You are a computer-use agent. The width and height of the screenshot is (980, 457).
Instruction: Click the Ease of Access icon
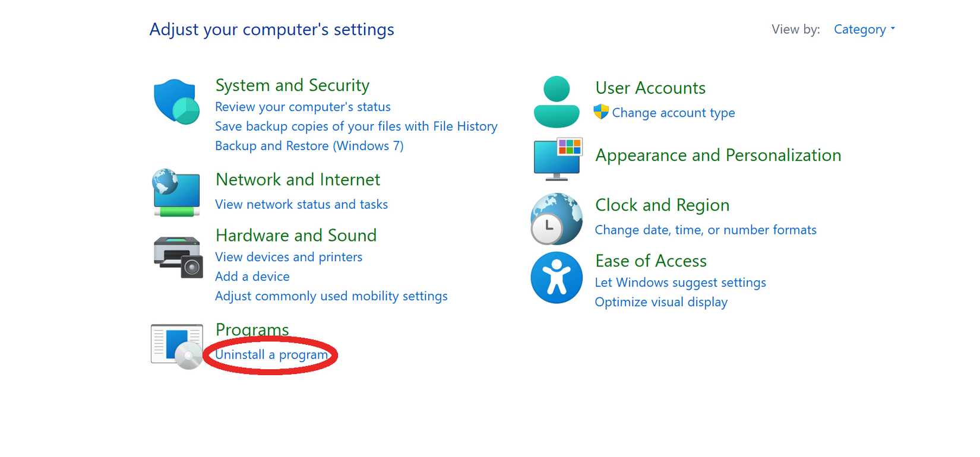(x=556, y=277)
